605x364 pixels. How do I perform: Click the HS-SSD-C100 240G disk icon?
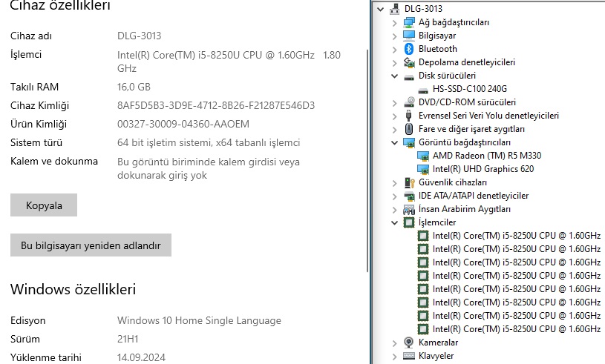point(423,90)
